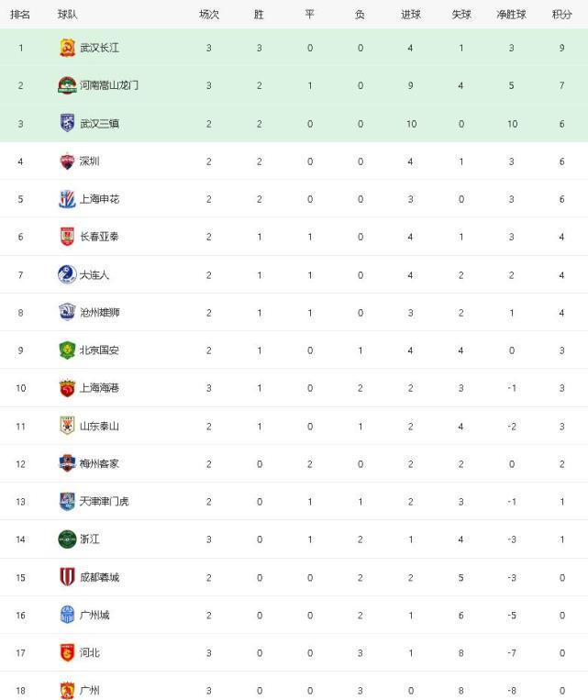Click the 河南嵩山龙门 team logo
This screenshot has width=588, height=700.
point(67,85)
